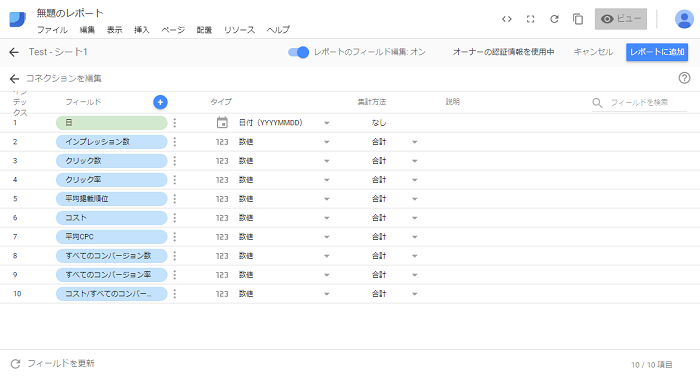Open more options for クリック数 field
700x377 pixels.
coord(175,161)
